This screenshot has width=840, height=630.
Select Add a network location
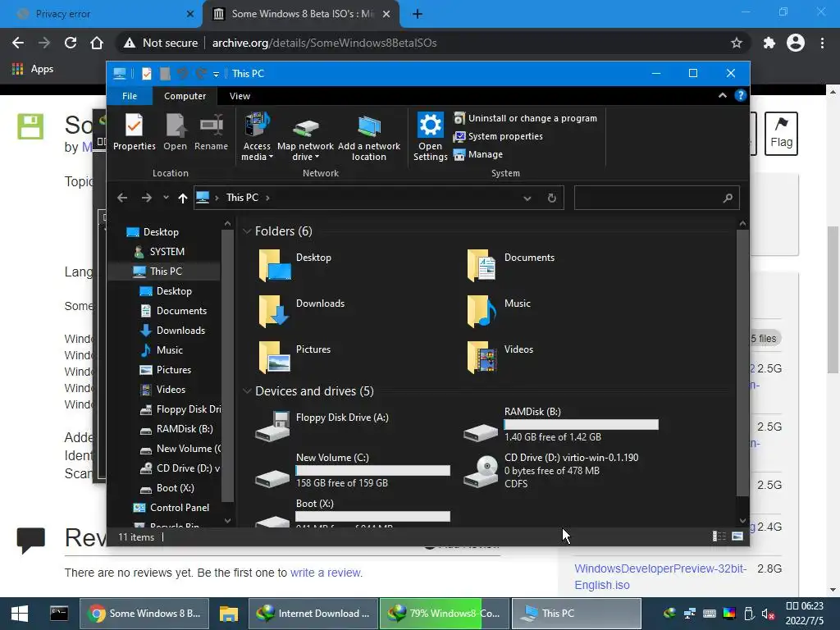(x=368, y=138)
